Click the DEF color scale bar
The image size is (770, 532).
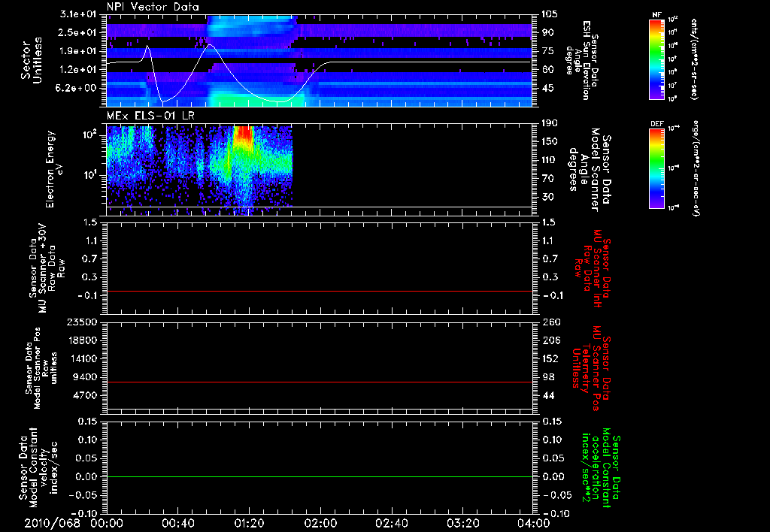656,168
